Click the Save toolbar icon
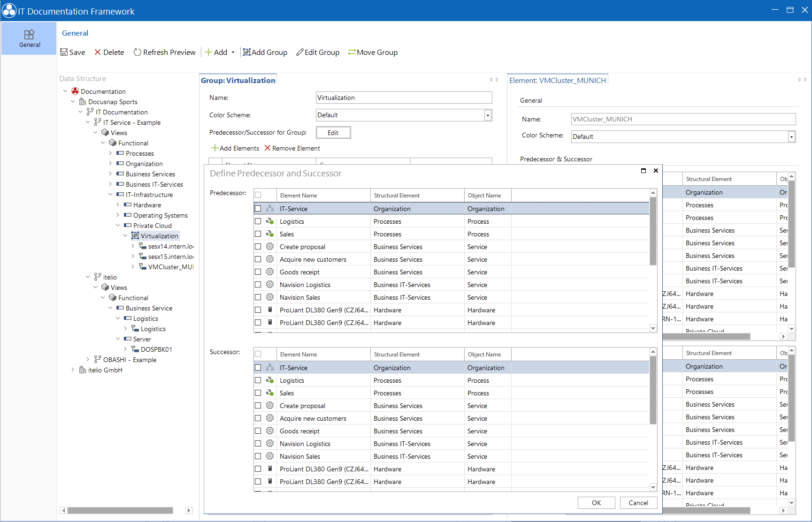Image resolution: width=812 pixels, height=522 pixels. pos(64,52)
